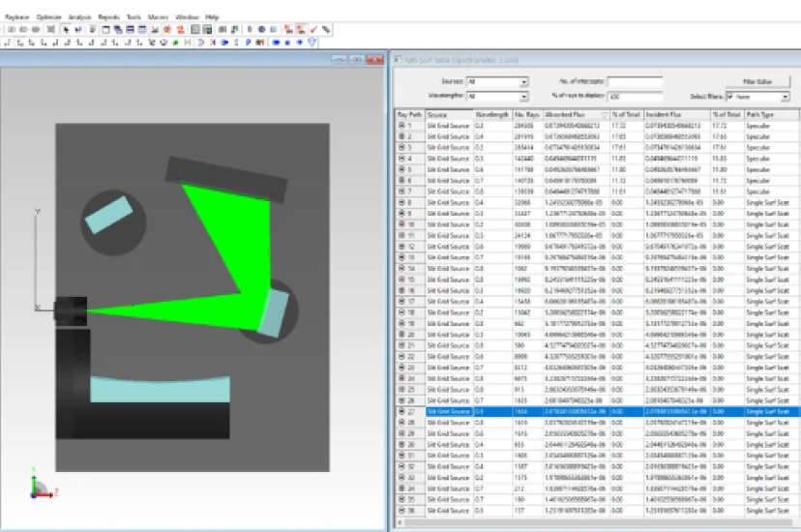Expand ray path row 4
Viewport: 801px width, 532px height.
(401, 159)
